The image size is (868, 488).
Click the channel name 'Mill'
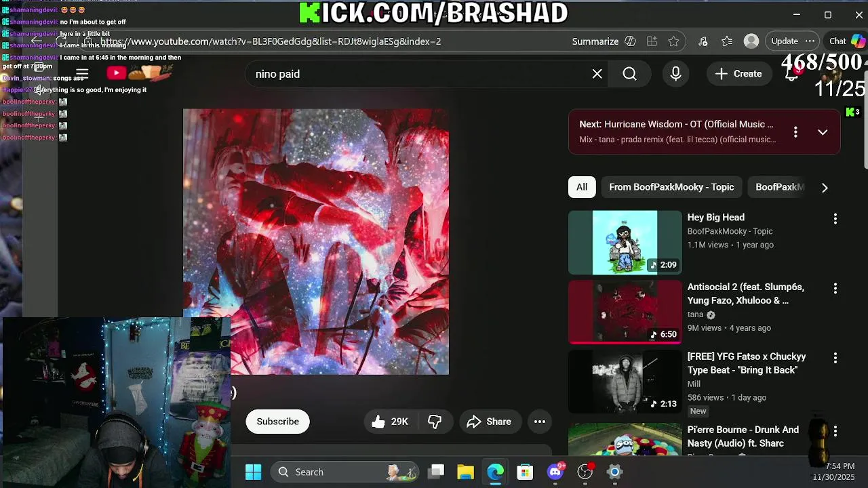pyautogui.click(x=694, y=384)
